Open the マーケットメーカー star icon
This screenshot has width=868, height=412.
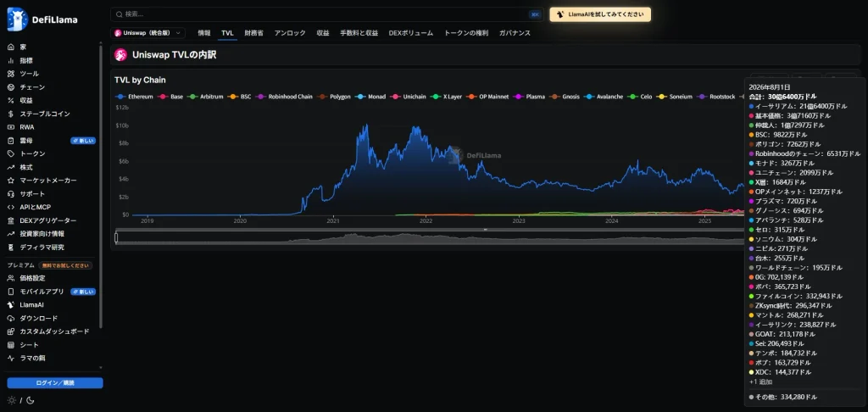click(x=10, y=180)
